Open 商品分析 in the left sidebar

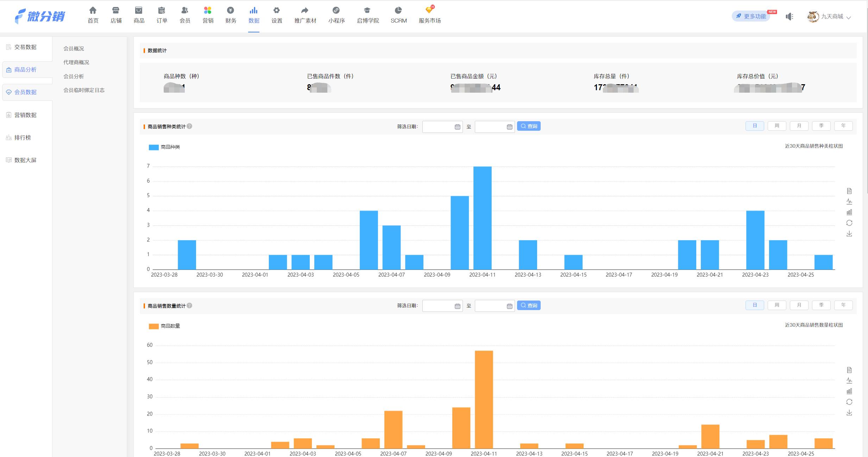tap(25, 70)
